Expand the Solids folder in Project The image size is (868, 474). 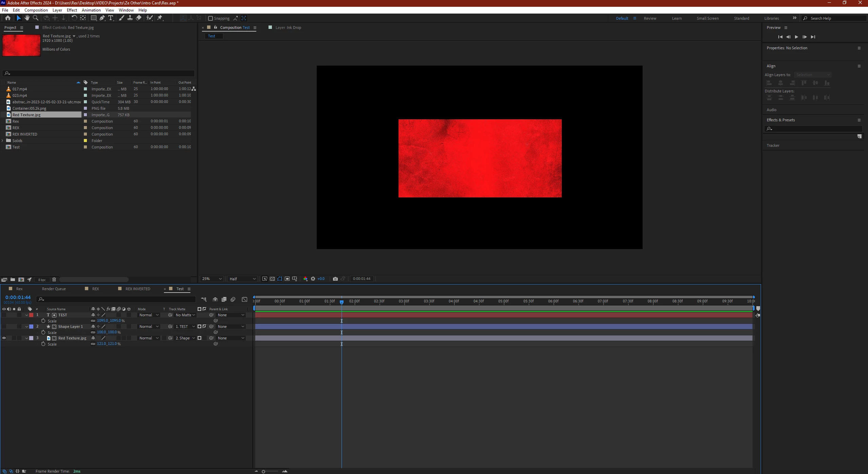pyautogui.click(x=3, y=141)
